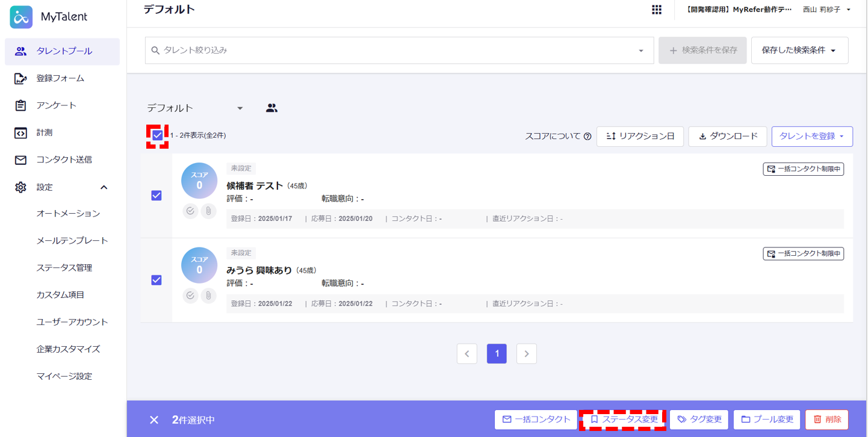Viewport: 868px width, 437px height.
Task: Click the score circle of 候補者 テスト
Action: coord(199,181)
